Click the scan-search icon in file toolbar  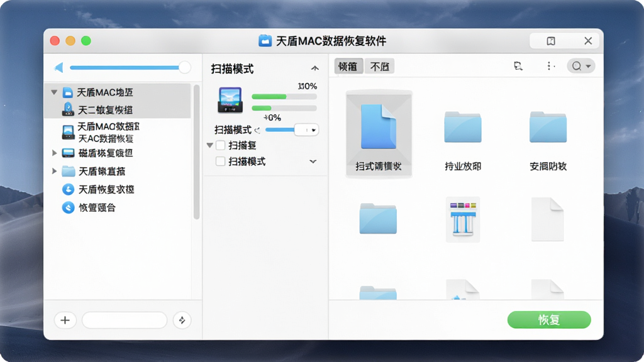coord(518,66)
